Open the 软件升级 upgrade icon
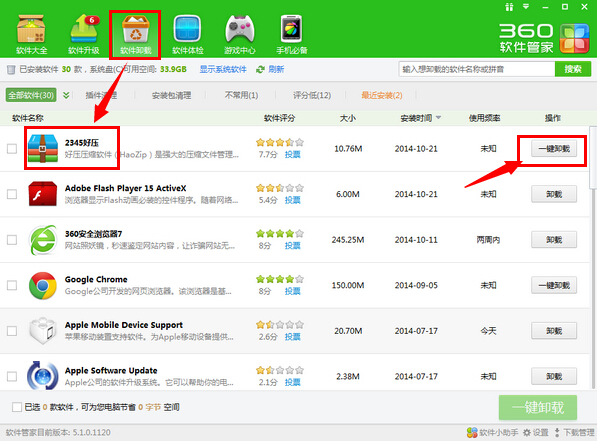597x441 pixels. click(x=84, y=34)
